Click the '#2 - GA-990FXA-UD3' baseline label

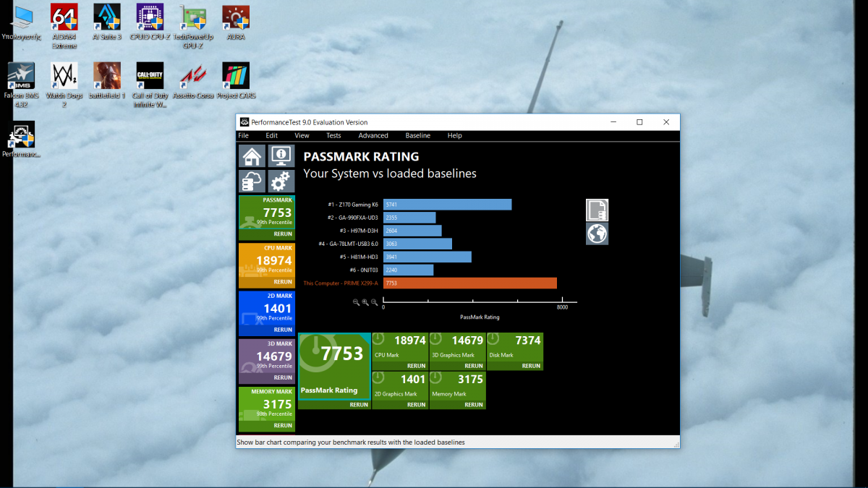(353, 218)
